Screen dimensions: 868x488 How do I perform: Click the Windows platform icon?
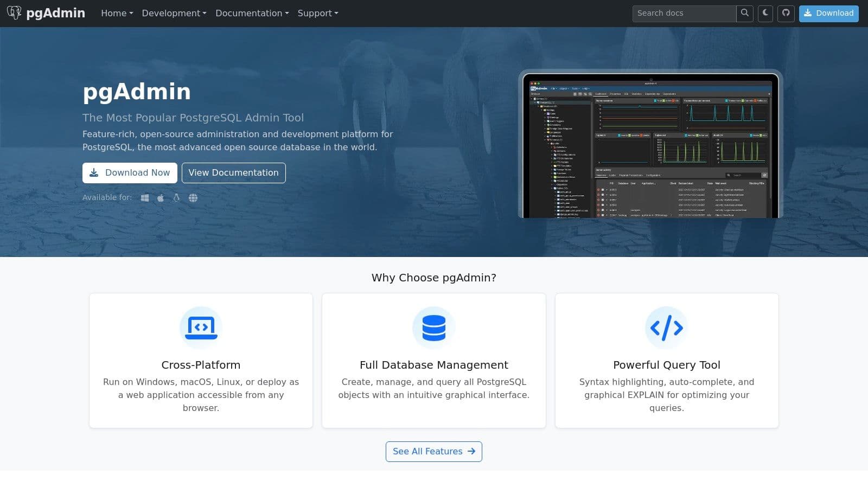tap(145, 198)
